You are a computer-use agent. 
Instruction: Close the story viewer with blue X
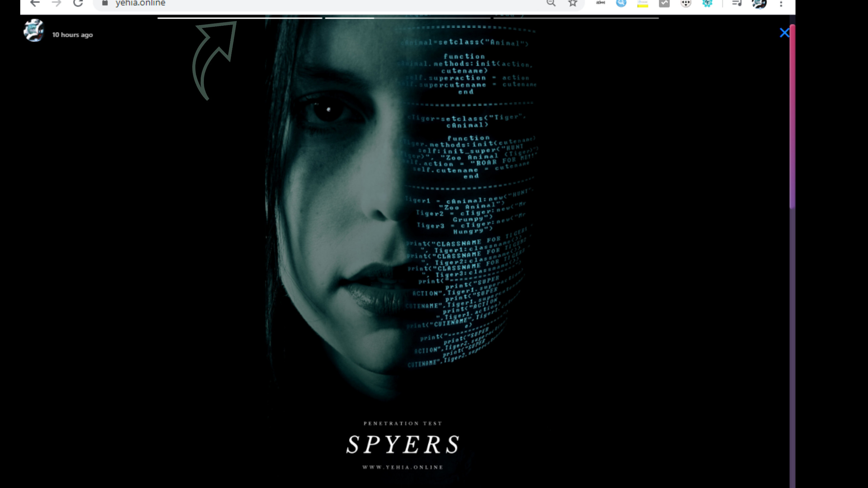[784, 33]
